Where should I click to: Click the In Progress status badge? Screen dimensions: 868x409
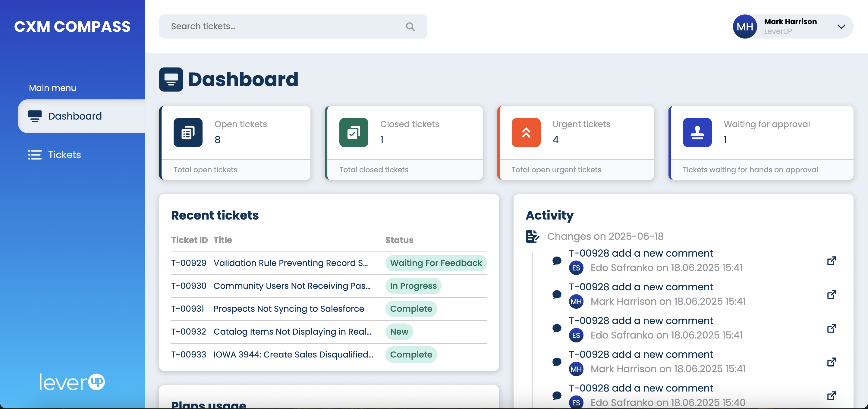413,286
